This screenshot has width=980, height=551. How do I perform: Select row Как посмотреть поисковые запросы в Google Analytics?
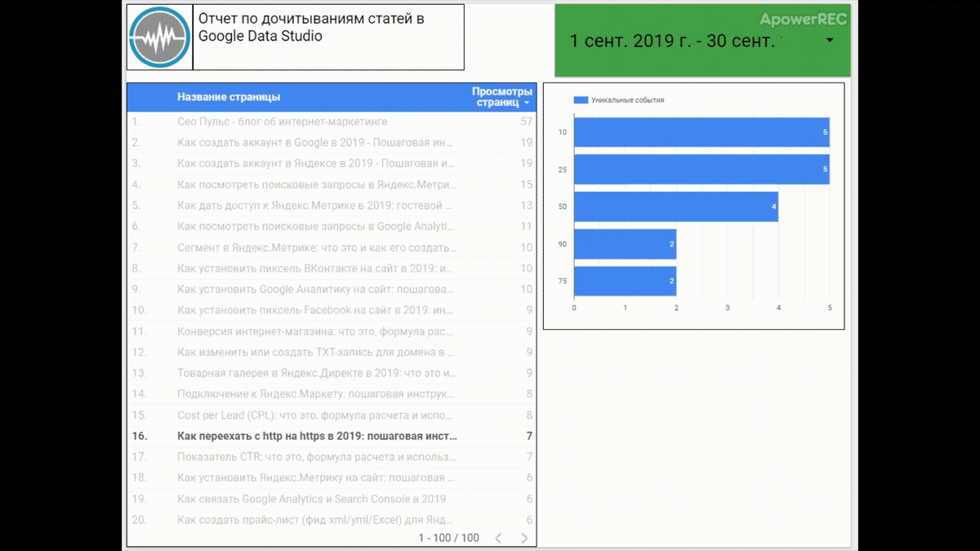[331, 226]
